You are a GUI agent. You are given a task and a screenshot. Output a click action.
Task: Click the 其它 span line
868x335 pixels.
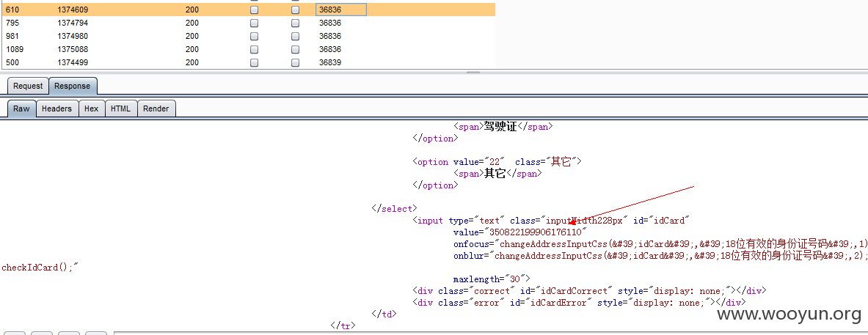[497, 174]
